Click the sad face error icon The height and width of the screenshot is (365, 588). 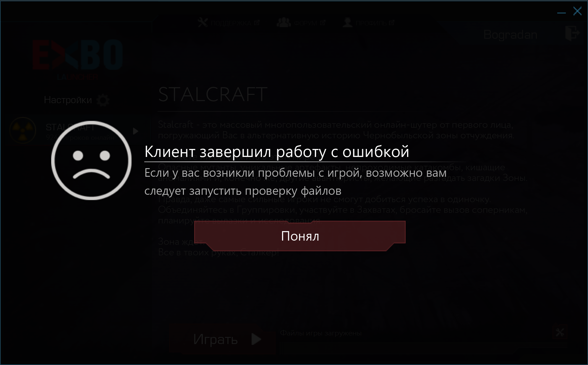click(x=91, y=160)
